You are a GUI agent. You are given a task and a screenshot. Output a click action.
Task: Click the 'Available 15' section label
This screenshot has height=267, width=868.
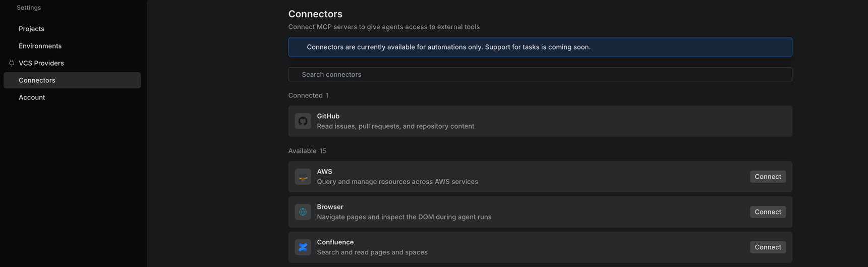coord(307,151)
